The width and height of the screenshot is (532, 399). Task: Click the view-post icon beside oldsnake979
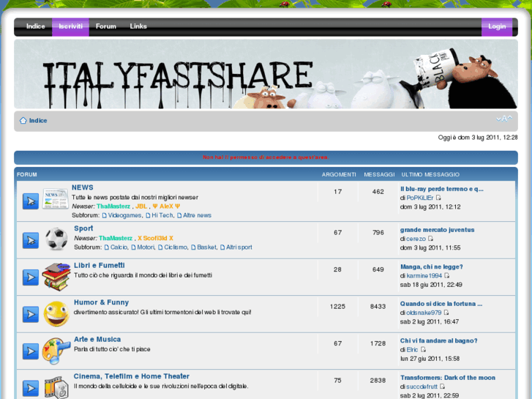click(446, 313)
